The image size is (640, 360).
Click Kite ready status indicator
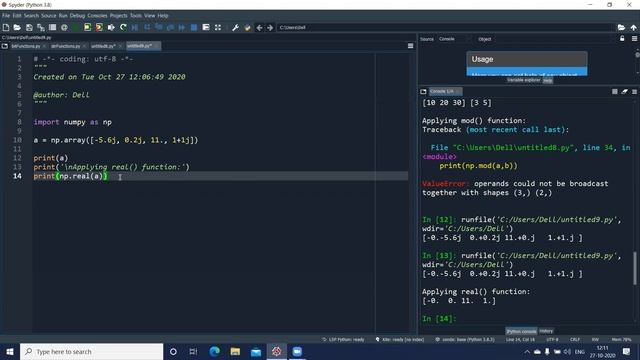pyautogui.click(x=400, y=340)
